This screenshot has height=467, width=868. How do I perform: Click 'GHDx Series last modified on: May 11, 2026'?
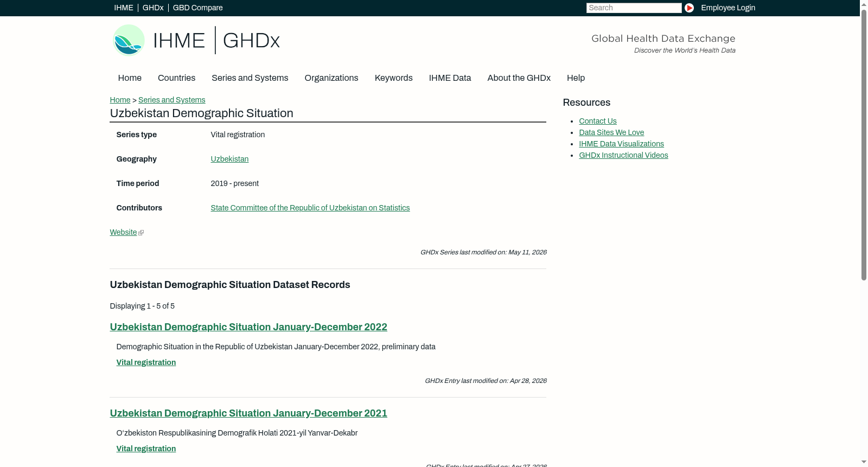(483, 252)
